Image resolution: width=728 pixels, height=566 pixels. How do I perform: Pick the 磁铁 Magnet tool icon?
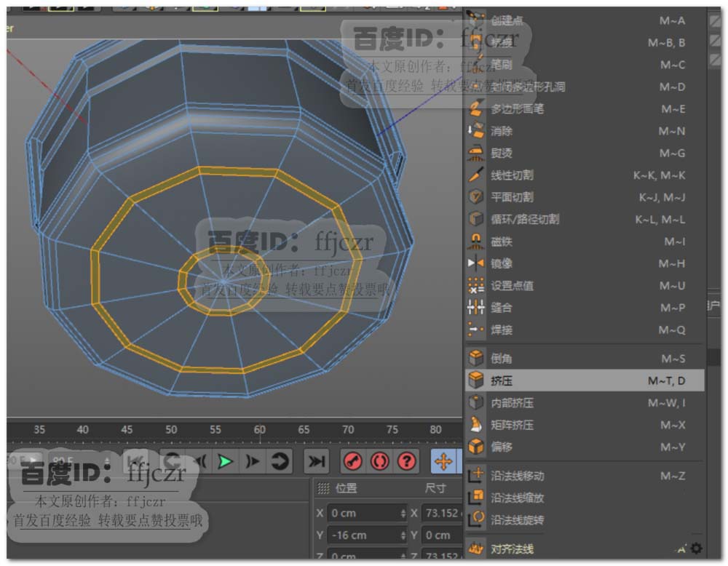tap(476, 242)
